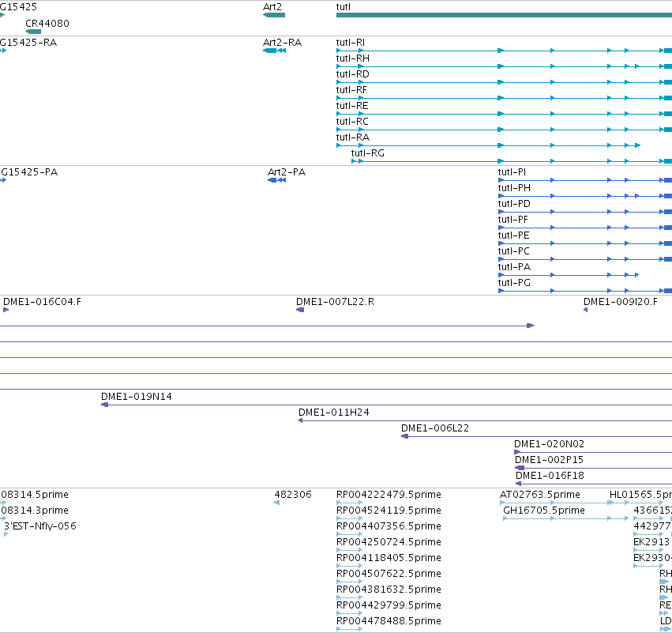The height and width of the screenshot is (633, 672).
Task: Select the RP004507622.5prime EST
Action: pyautogui.click(x=350, y=582)
